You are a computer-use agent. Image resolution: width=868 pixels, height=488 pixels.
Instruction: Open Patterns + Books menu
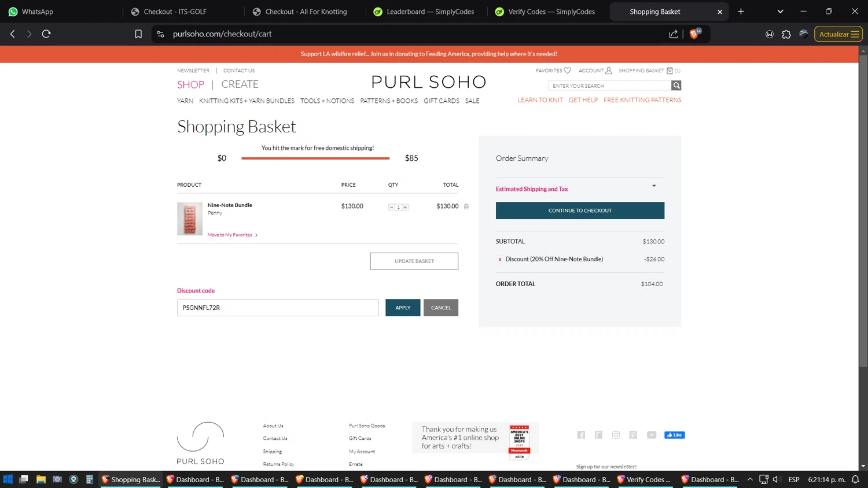389,101
